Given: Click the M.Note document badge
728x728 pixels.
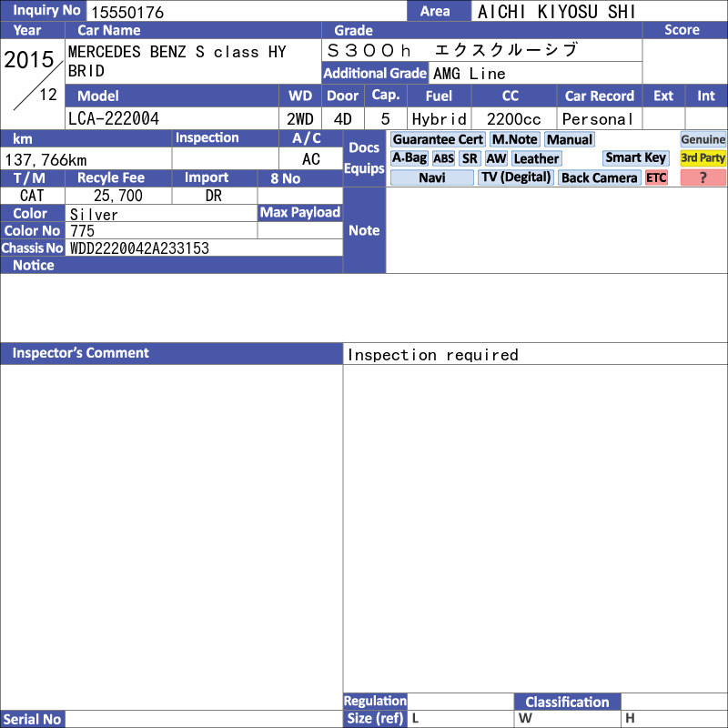Looking at the screenshot, I should click(x=514, y=139).
